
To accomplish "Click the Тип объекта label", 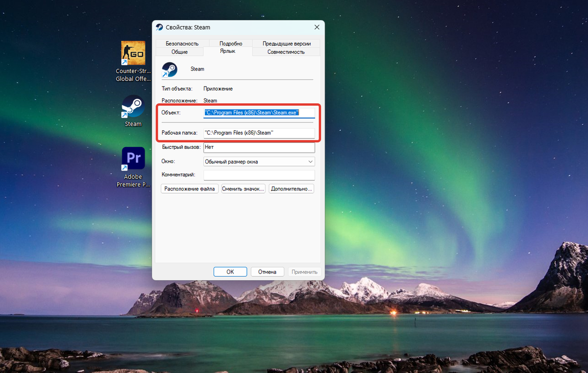I will point(177,89).
